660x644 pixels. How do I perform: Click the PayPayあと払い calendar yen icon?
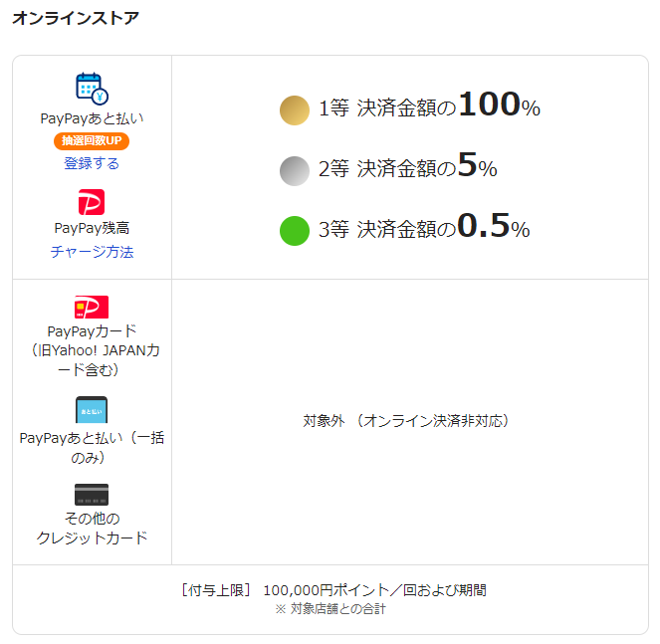click(x=92, y=89)
